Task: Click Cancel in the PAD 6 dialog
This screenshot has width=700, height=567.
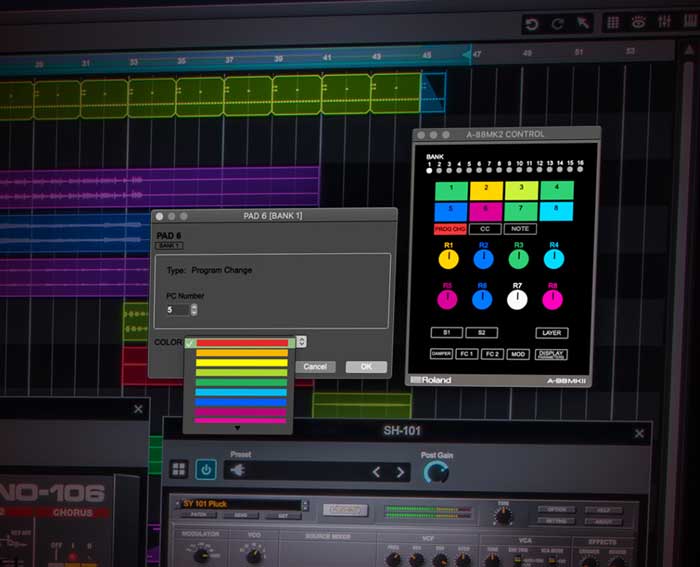Action: pos(315,367)
